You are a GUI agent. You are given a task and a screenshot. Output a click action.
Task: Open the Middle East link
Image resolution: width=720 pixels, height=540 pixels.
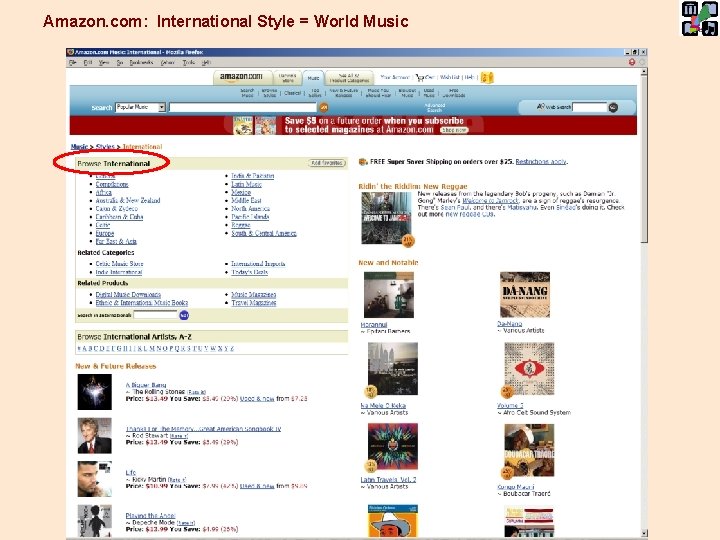point(246,201)
